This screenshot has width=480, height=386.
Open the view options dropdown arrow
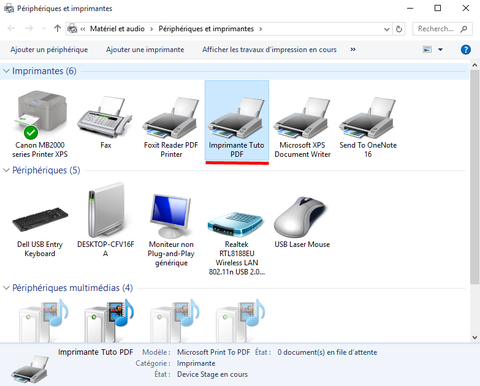pos(440,50)
